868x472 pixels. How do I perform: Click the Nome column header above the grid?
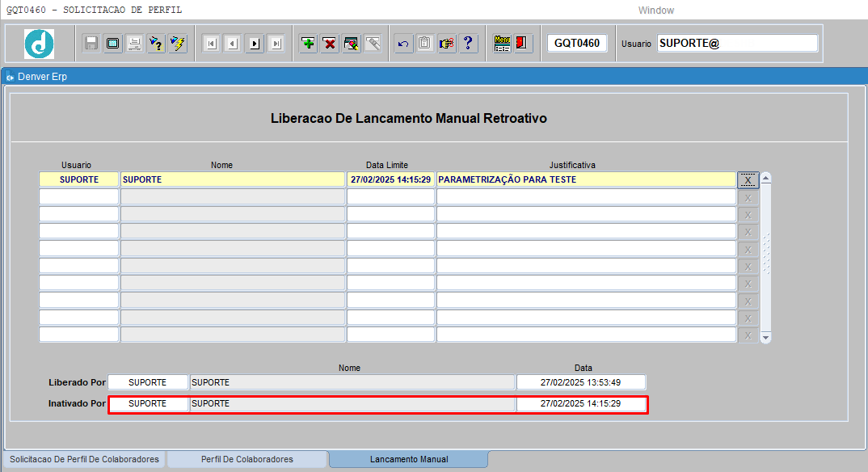coord(221,165)
